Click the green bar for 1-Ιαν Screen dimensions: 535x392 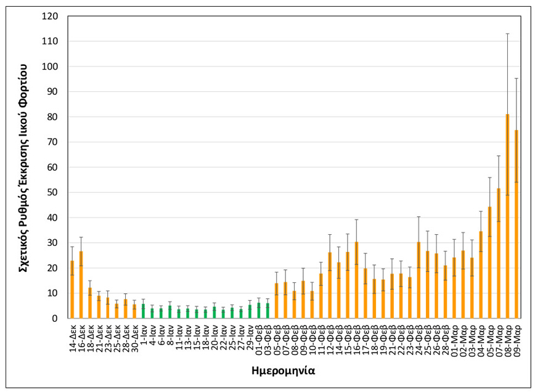[144, 312]
